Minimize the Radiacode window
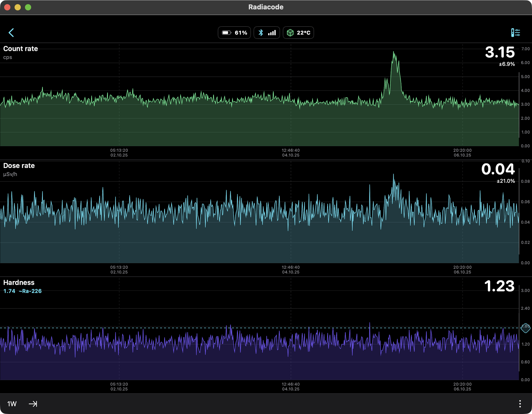The image size is (532, 414). 18,7
